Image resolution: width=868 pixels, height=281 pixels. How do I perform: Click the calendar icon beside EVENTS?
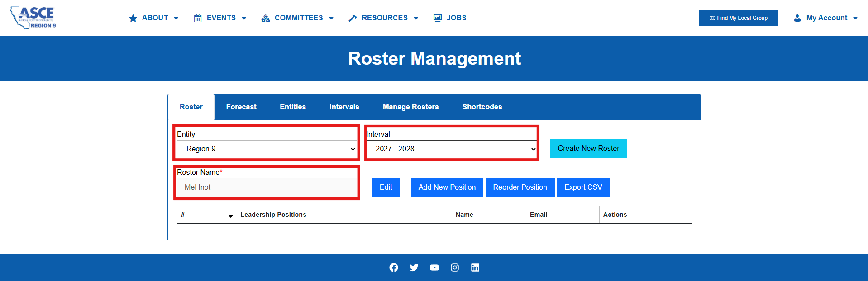pos(198,18)
